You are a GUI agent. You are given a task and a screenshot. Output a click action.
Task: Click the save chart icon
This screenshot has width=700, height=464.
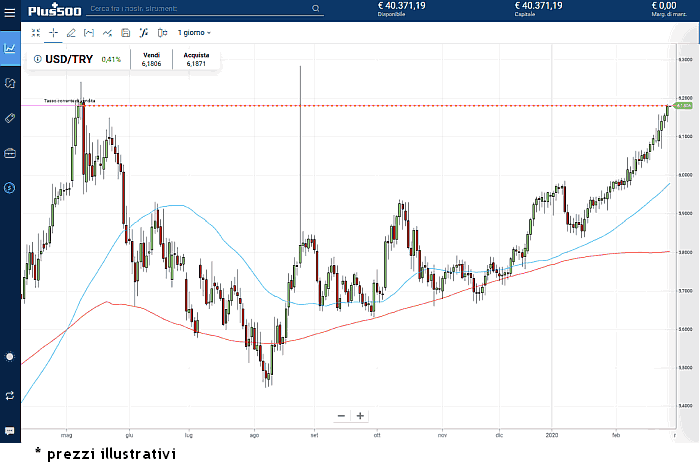point(125,32)
